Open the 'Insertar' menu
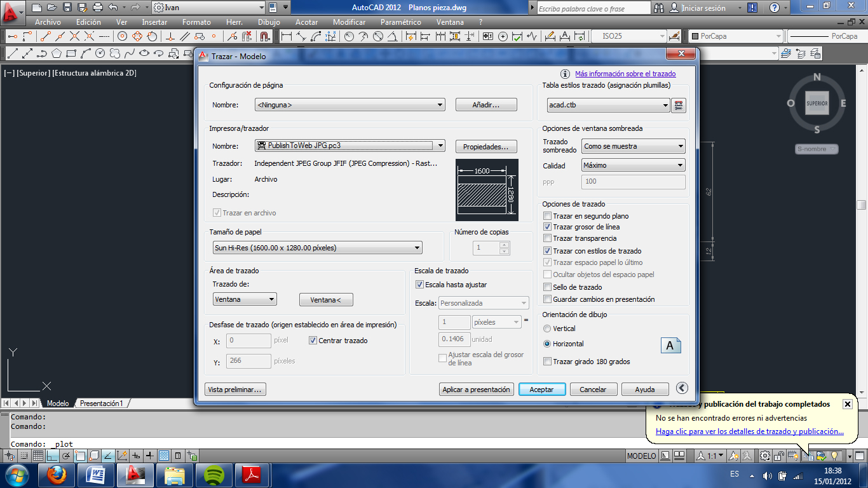The height and width of the screenshot is (488, 868). coord(154,22)
